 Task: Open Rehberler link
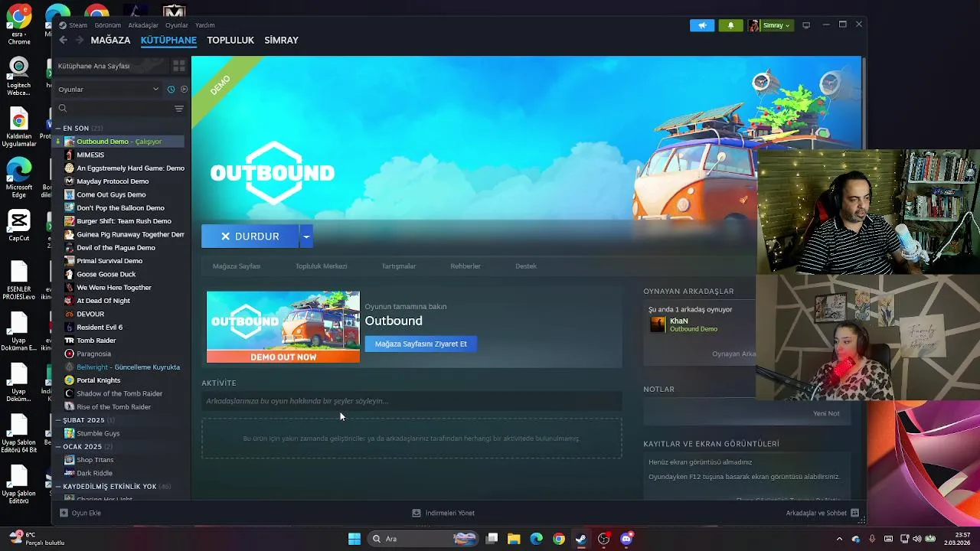point(465,266)
